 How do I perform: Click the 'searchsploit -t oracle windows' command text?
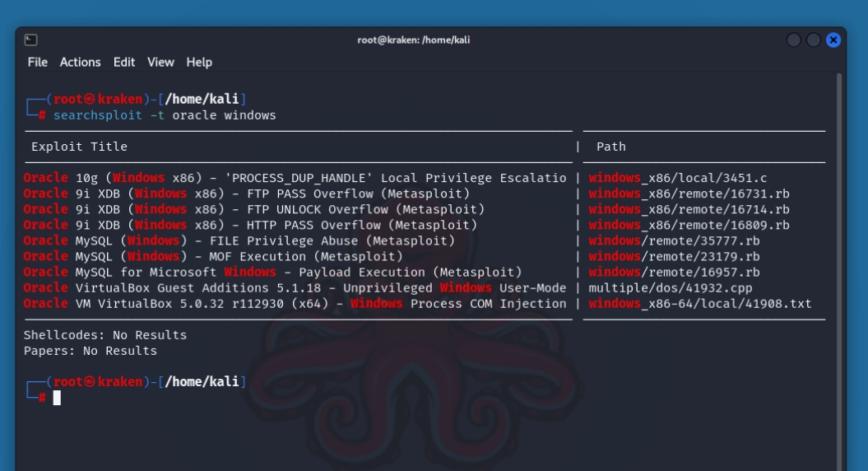[165, 115]
